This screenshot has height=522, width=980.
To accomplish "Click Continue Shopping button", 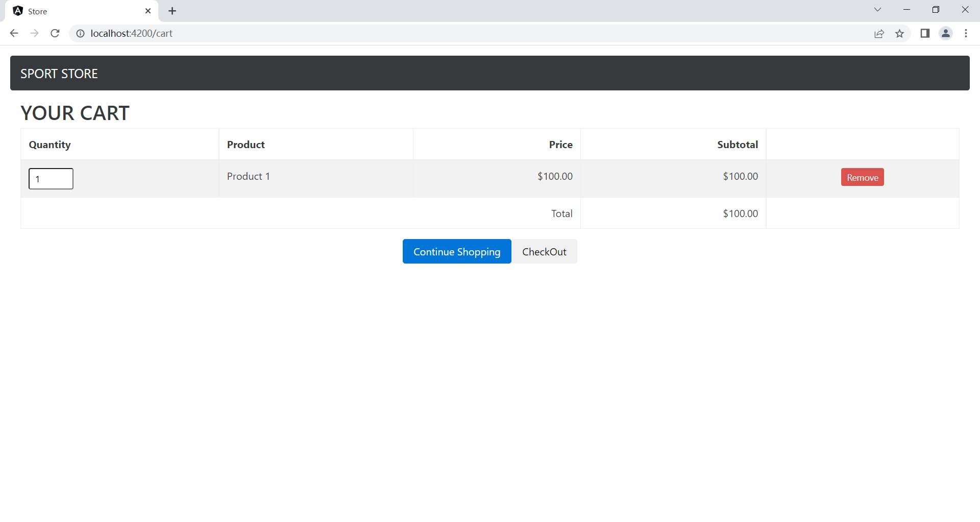I will (x=457, y=251).
